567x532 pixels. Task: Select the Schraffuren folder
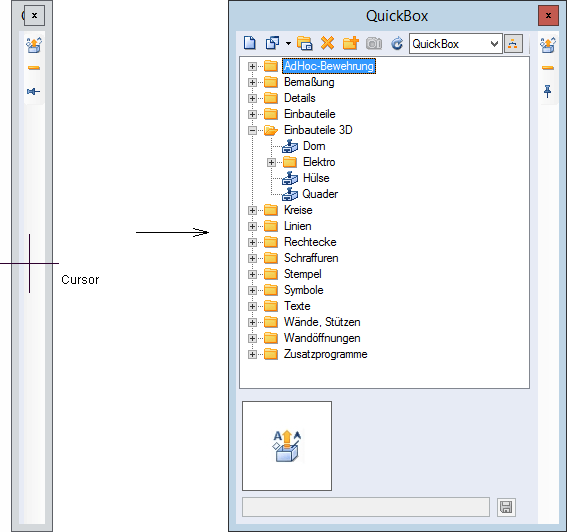(x=311, y=258)
